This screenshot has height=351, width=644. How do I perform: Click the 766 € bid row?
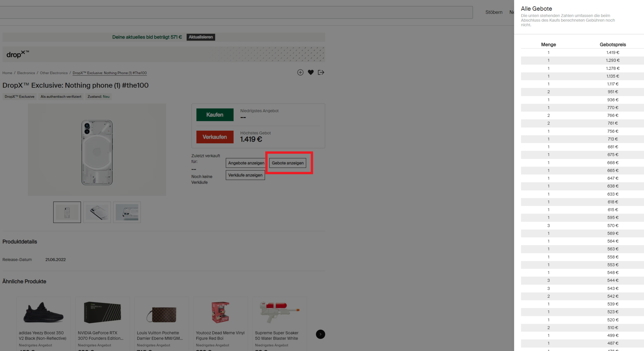pyautogui.click(x=582, y=115)
